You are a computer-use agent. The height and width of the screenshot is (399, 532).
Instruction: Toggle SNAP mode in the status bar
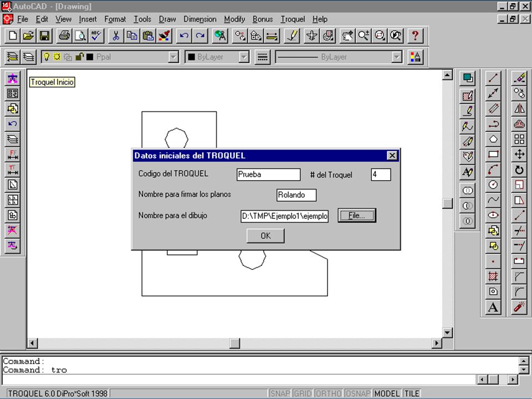point(280,393)
